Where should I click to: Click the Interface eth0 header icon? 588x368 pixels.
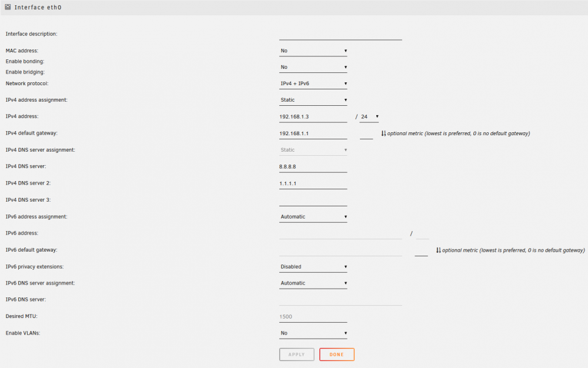(8, 7)
